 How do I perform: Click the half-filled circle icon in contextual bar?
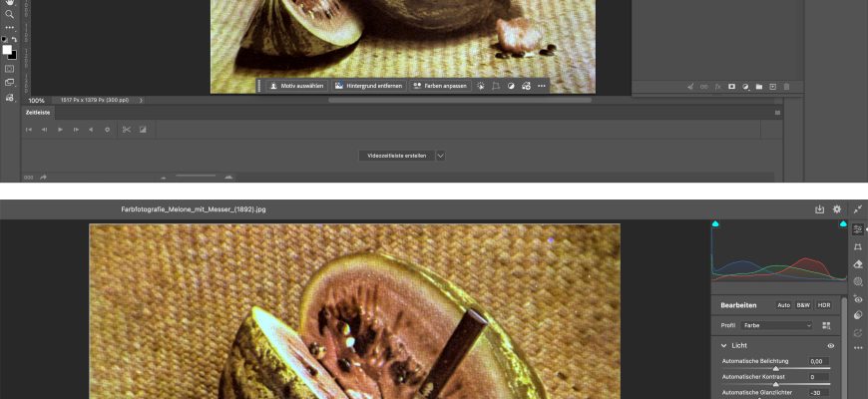click(511, 87)
